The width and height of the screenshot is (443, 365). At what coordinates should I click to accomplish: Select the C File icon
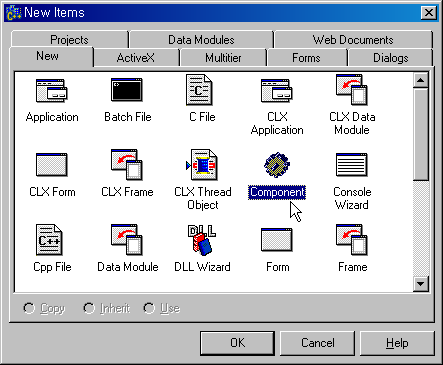(199, 90)
